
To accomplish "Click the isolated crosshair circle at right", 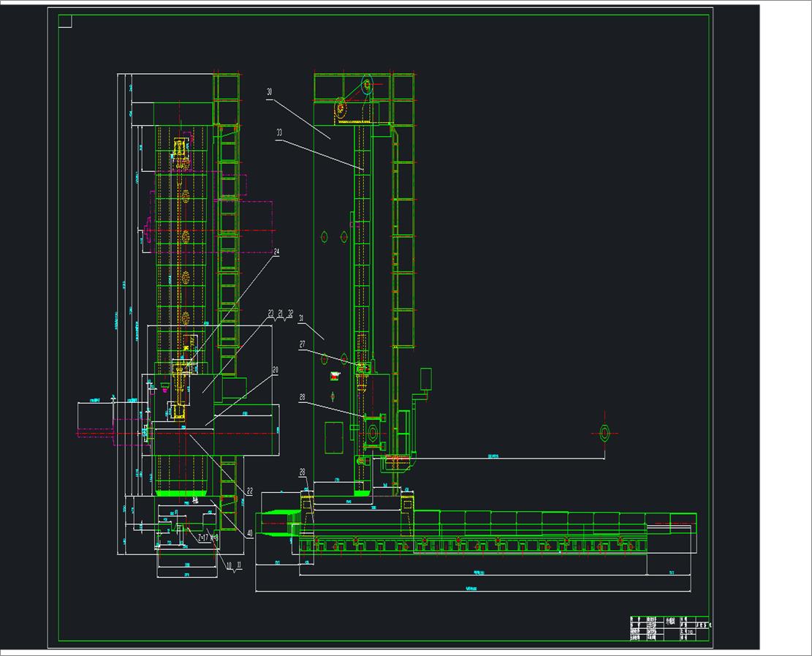I will [604, 433].
